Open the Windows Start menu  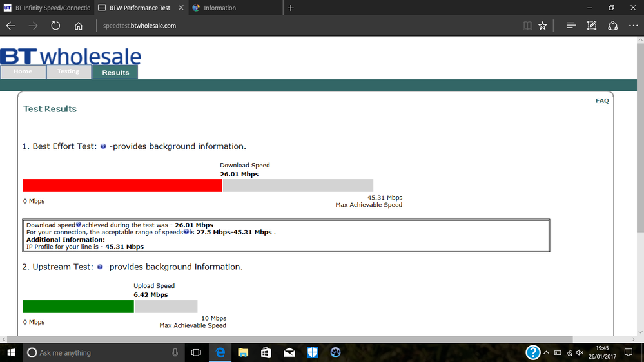(x=11, y=352)
